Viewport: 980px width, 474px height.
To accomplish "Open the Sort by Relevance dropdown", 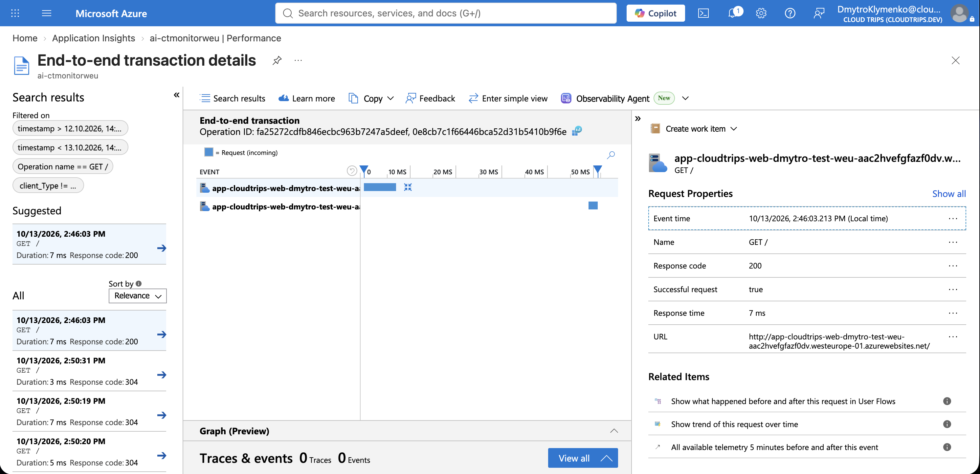I will tap(138, 296).
